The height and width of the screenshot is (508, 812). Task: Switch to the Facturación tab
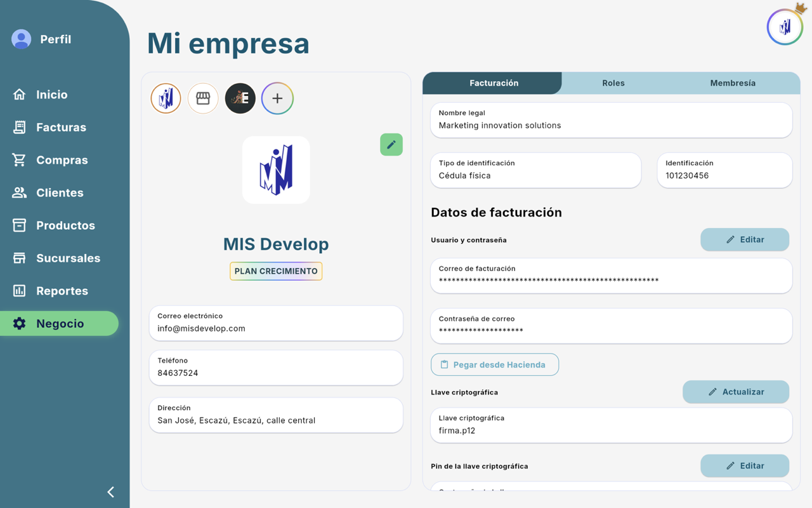(494, 83)
